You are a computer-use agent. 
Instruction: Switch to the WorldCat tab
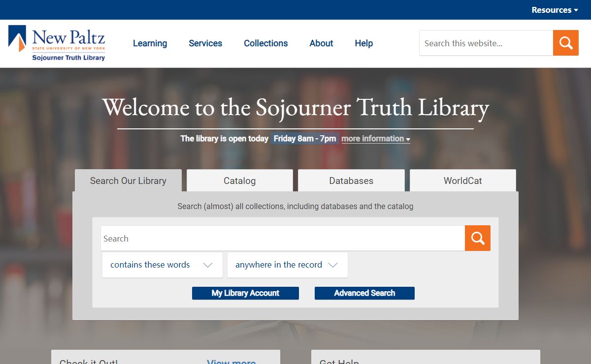point(463,181)
